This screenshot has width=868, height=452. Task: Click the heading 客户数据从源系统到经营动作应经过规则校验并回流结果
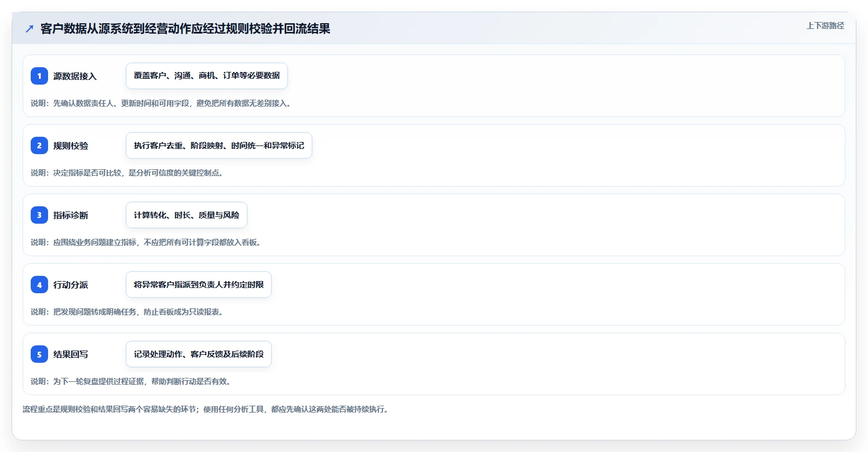[x=185, y=29]
